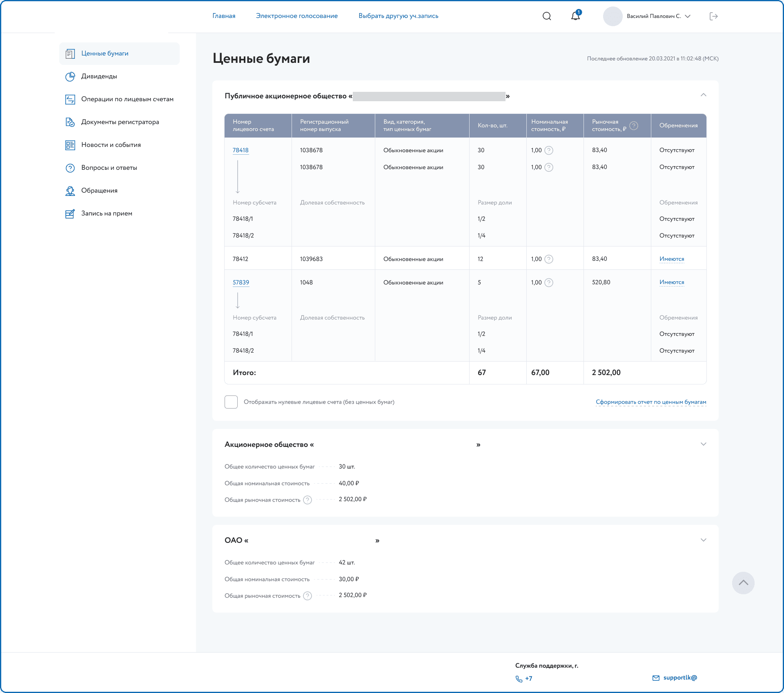The height and width of the screenshot is (693, 784).
Task: Select Выбрать другую уч.запись
Action: click(x=399, y=16)
